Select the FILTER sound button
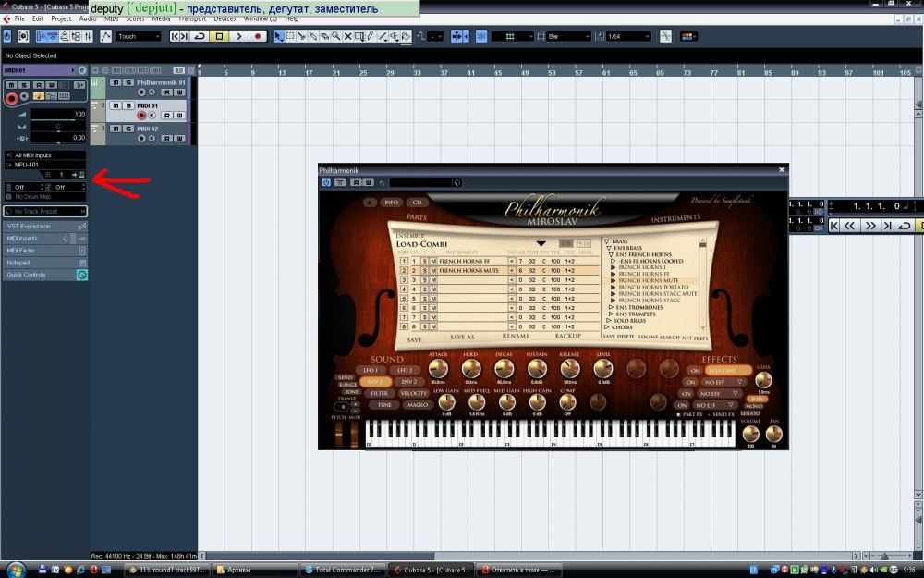The image size is (924, 578). (x=379, y=393)
